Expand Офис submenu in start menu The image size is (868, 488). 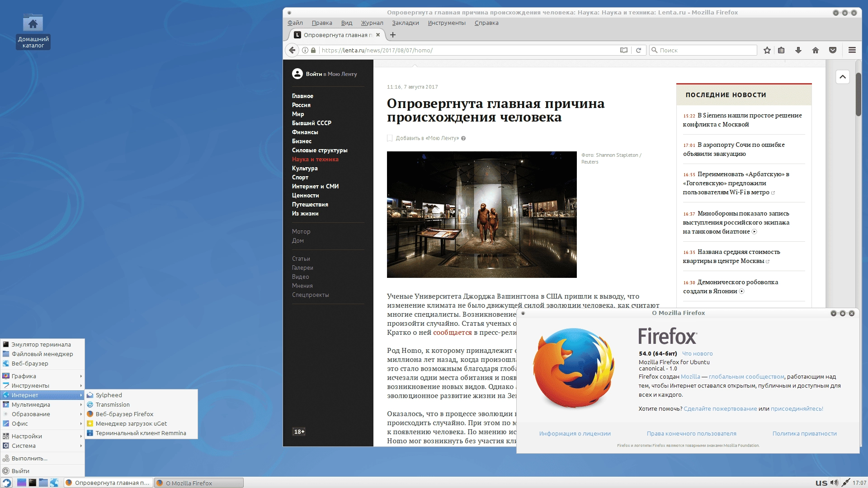(42, 423)
